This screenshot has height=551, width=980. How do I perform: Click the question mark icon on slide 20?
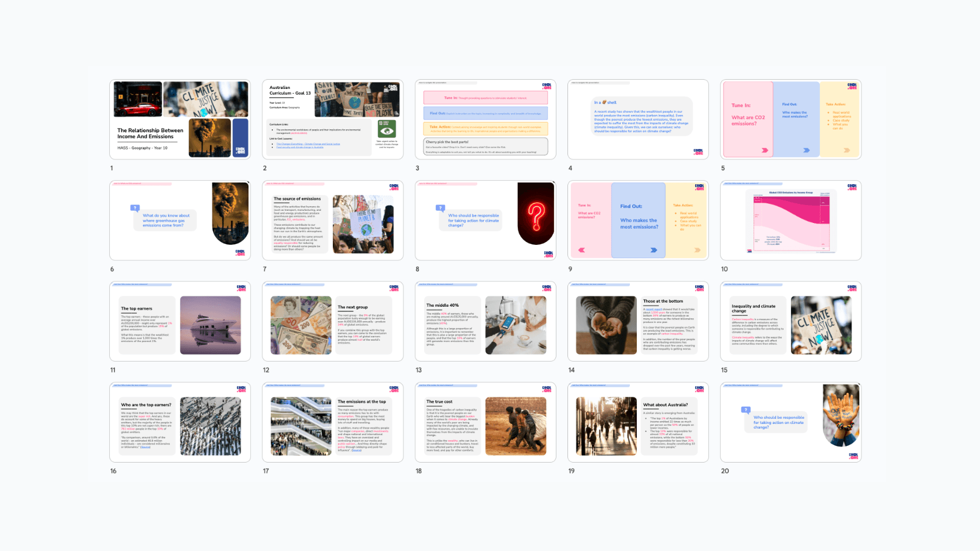(745, 411)
